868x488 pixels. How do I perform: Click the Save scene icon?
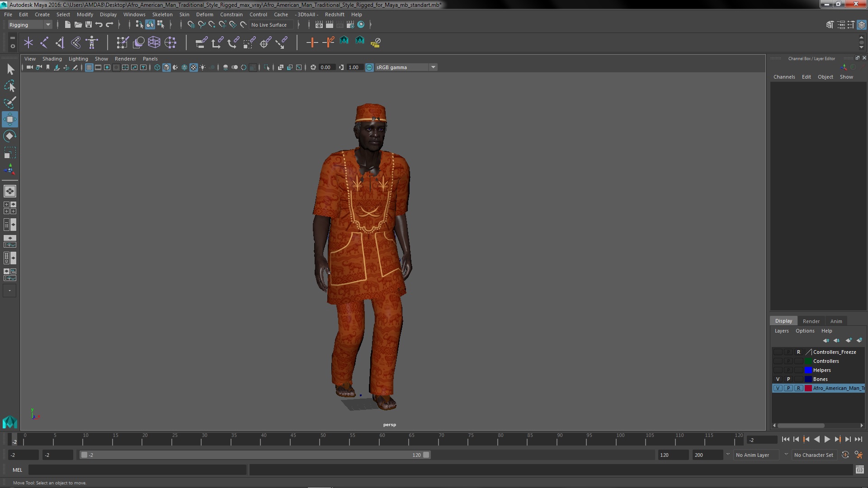89,25
